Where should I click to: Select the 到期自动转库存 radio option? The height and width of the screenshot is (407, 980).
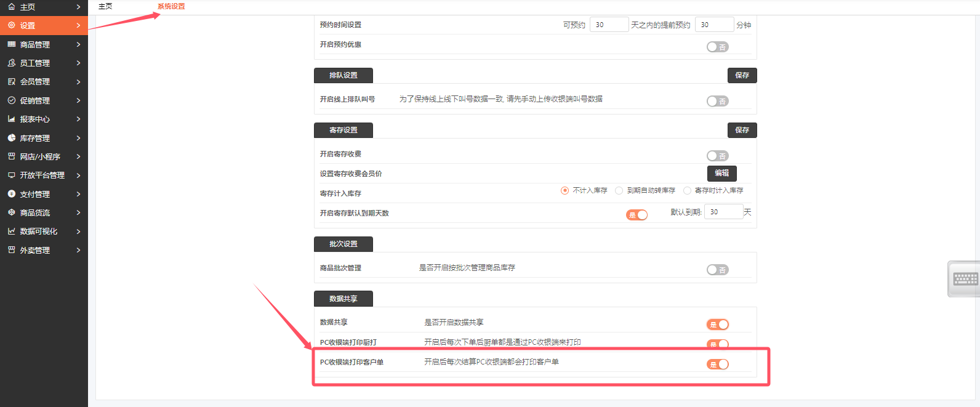pos(619,191)
